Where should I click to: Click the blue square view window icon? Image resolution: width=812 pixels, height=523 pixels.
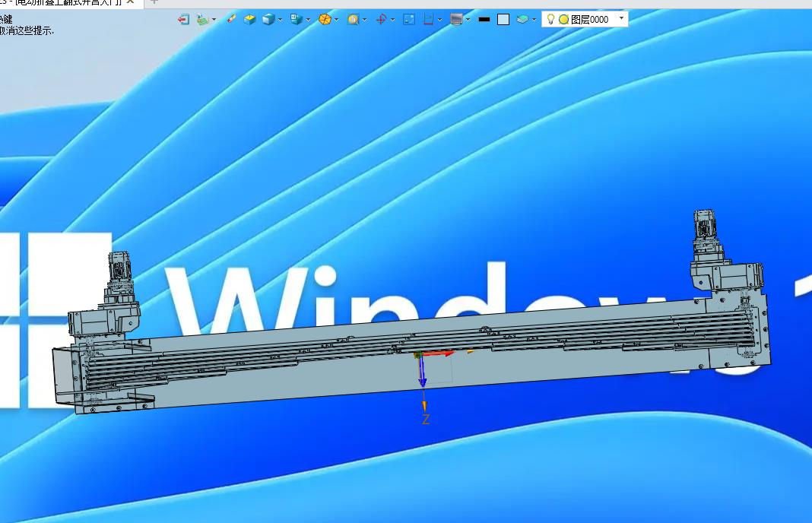point(409,20)
